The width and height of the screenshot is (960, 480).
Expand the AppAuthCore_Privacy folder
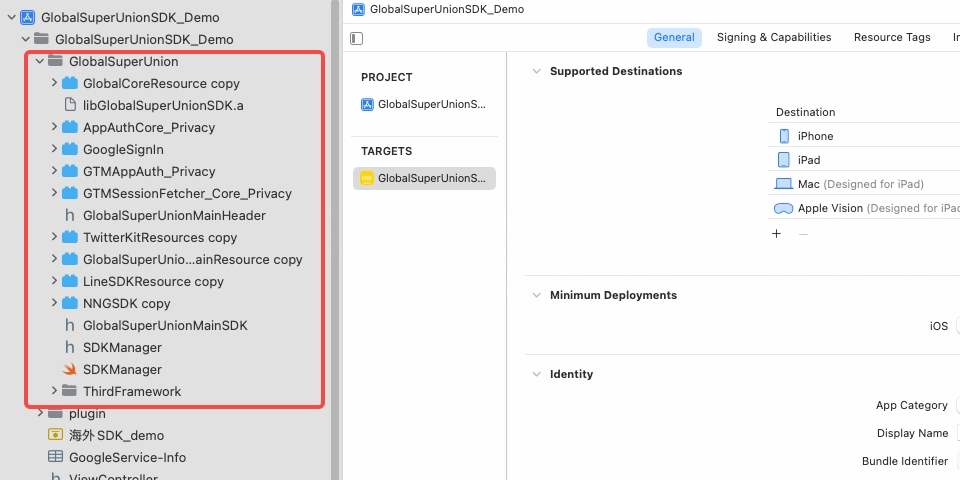[x=54, y=127]
